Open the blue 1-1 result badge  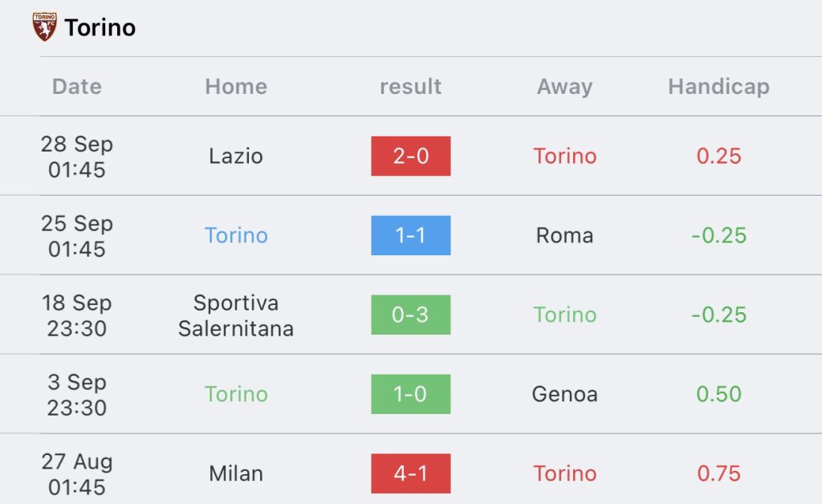click(x=411, y=235)
